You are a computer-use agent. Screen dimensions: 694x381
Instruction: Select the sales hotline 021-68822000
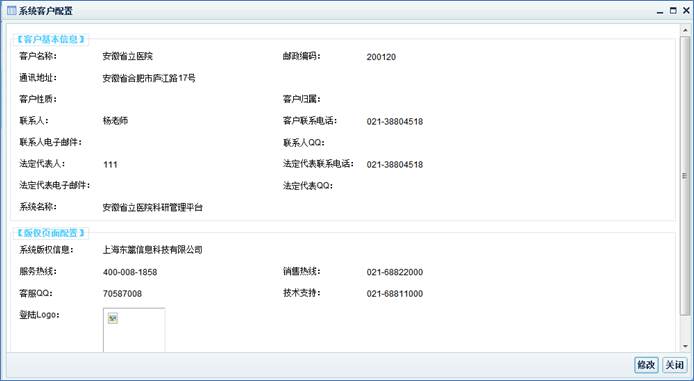coord(395,272)
